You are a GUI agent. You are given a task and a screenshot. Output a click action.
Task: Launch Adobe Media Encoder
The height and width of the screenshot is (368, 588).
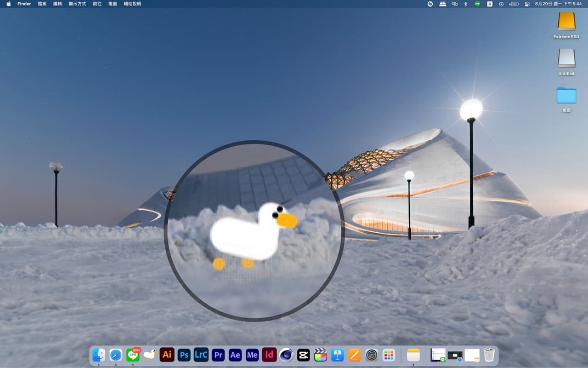pos(252,355)
